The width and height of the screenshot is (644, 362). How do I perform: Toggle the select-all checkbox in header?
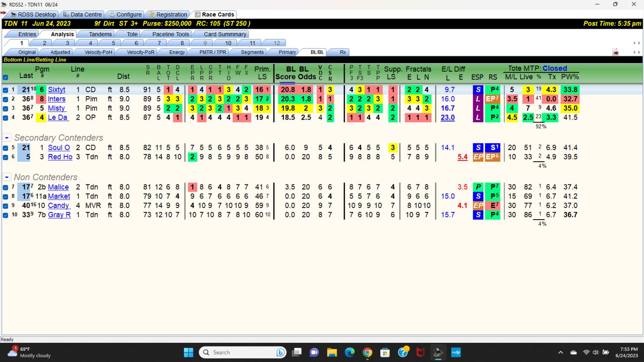(6, 78)
